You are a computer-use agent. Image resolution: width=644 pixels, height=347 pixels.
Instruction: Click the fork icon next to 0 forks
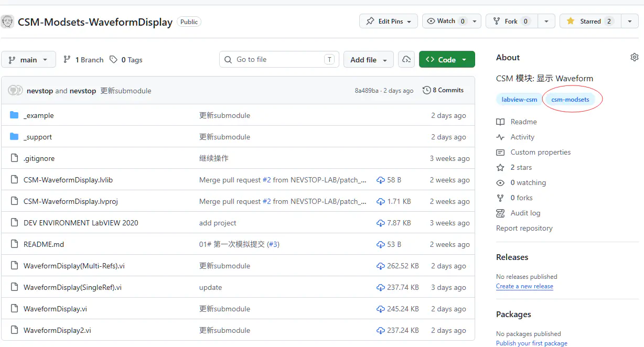pyautogui.click(x=500, y=198)
